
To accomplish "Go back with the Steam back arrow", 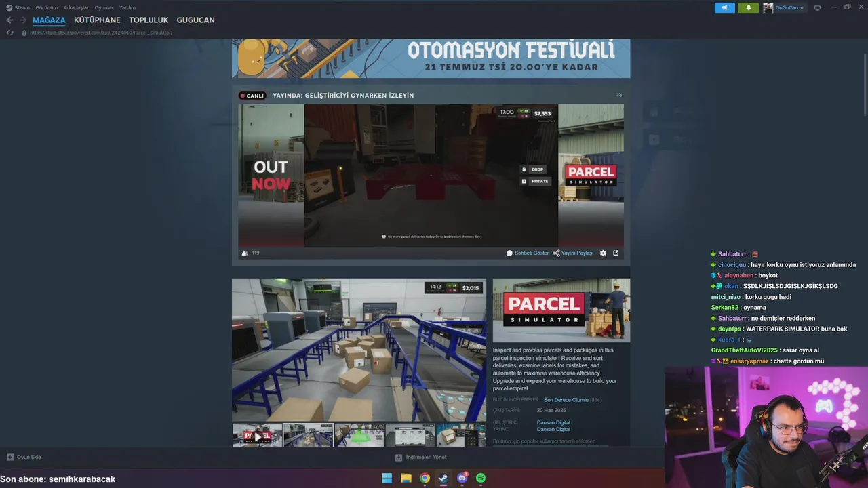I will coord(9,20).
